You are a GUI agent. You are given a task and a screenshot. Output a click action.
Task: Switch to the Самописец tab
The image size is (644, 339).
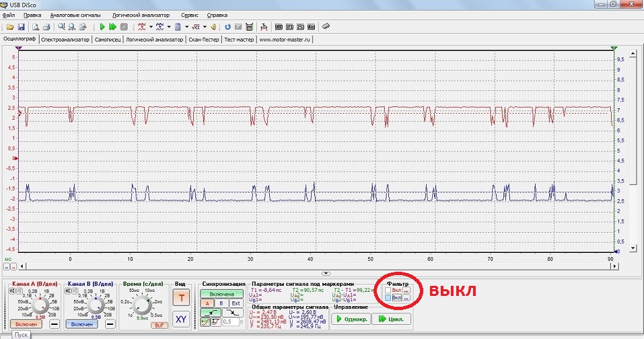coord(108,40)
